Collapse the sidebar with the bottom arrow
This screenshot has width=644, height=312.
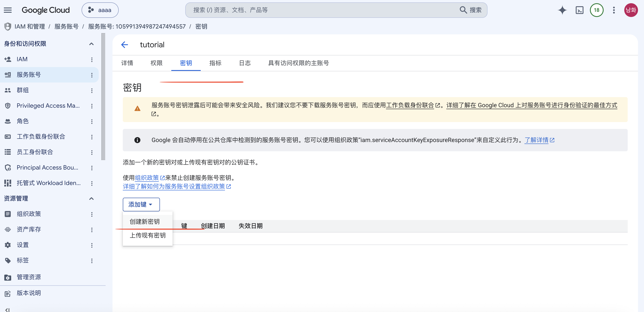8,310
